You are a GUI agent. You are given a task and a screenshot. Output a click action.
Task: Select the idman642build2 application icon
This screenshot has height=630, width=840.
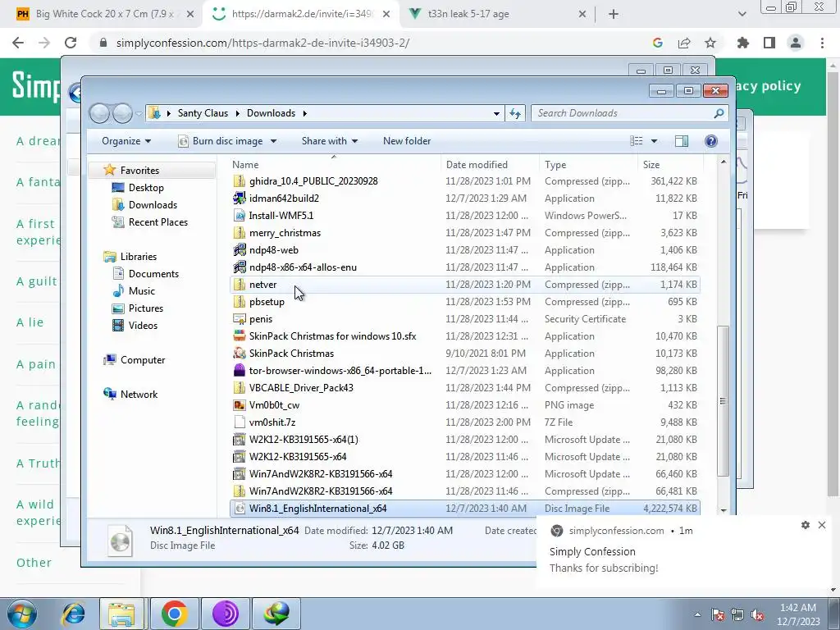[x=240, y=199]
